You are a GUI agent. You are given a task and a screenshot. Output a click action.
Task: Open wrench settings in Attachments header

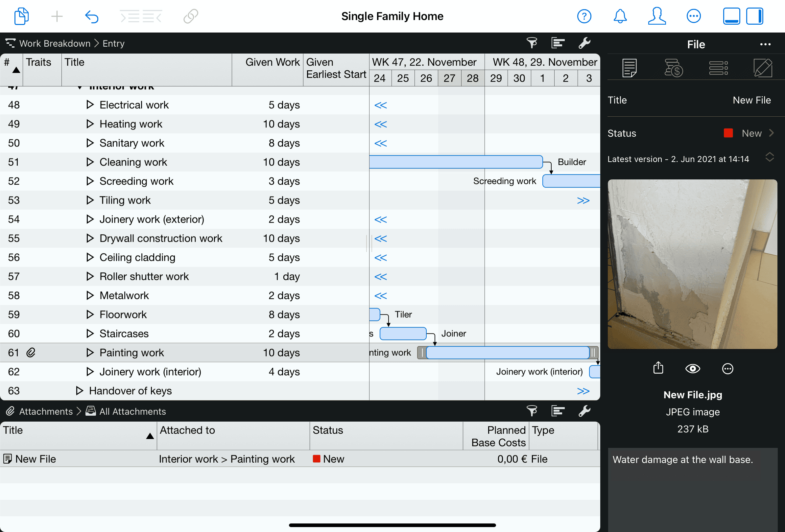(584, 411)
